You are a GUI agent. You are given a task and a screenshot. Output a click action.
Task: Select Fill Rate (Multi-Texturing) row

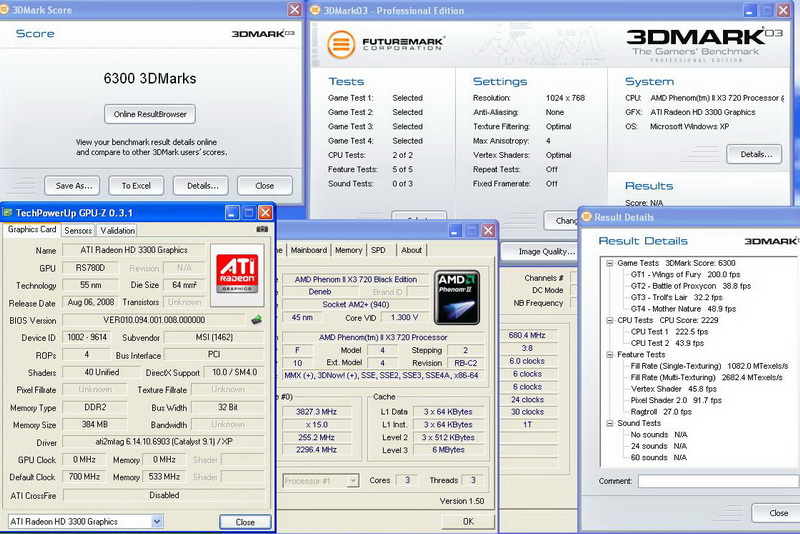click(x=707, y=377)
